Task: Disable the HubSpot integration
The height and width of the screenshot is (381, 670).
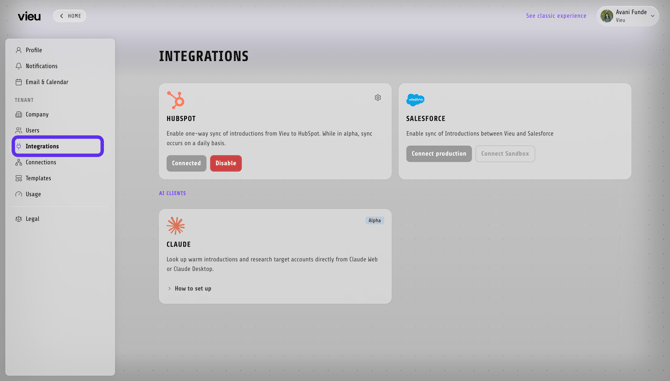Action: [x=226, y=163]
